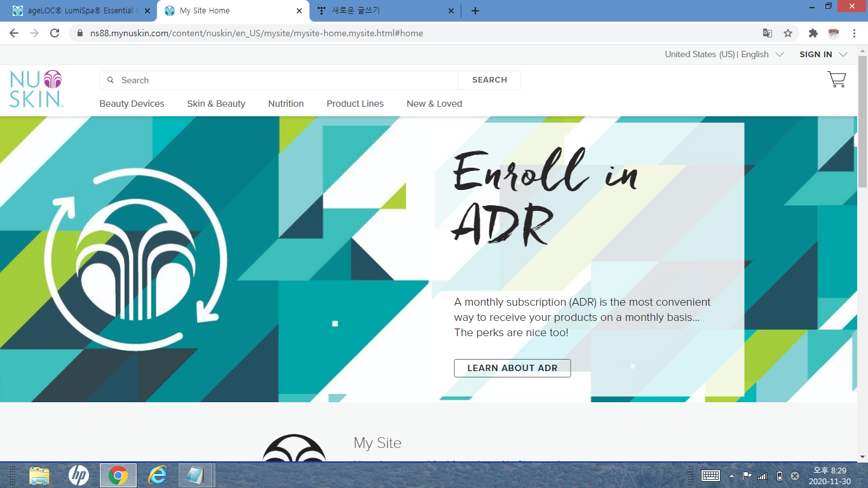
Task: Click the 'Enroll in ADR' headline
Action: 545,197
